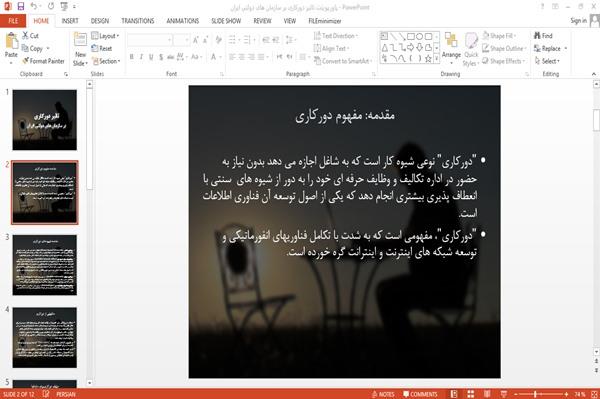Switch to Slide Sorter view in status bar
Image resolution: width=600 pixels, height=399 pixels.
471,394
